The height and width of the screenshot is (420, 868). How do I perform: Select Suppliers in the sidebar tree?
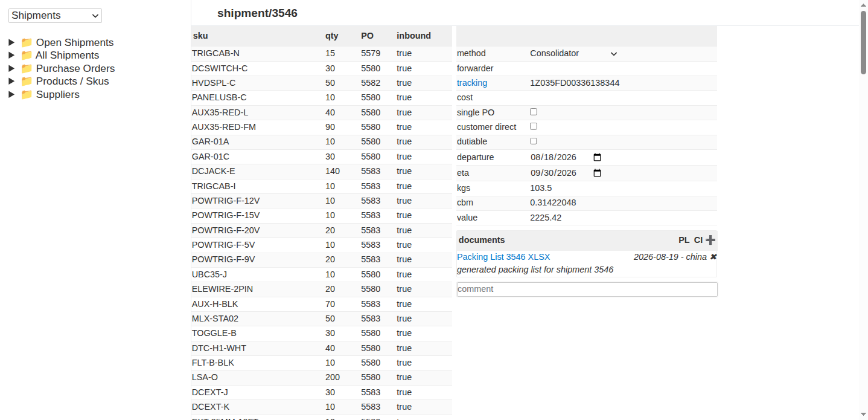click(x=58, y=94)
